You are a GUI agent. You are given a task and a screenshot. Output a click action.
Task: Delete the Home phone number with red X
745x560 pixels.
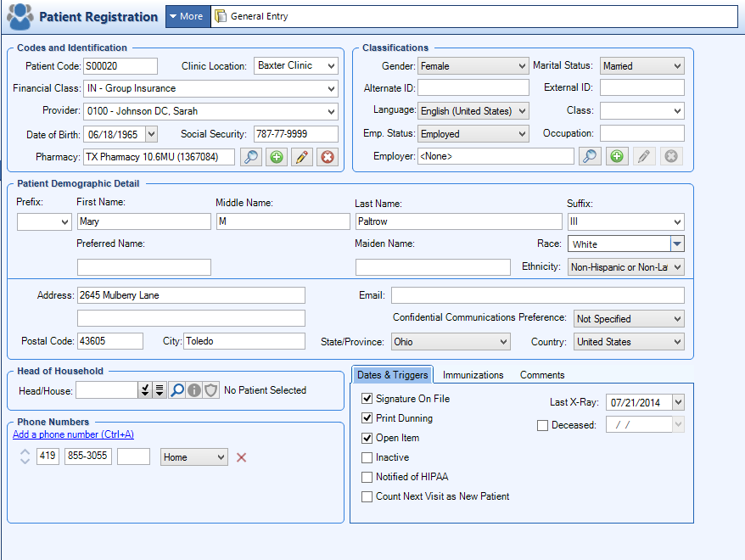pos(241,457)
